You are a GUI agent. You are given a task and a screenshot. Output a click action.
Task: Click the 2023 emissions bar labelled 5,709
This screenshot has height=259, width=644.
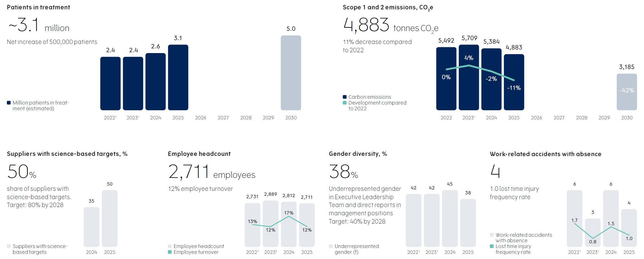click(469, 78)
